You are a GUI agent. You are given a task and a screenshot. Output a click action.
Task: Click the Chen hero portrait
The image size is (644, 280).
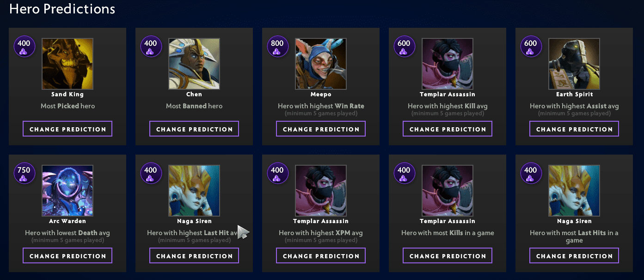194,64
